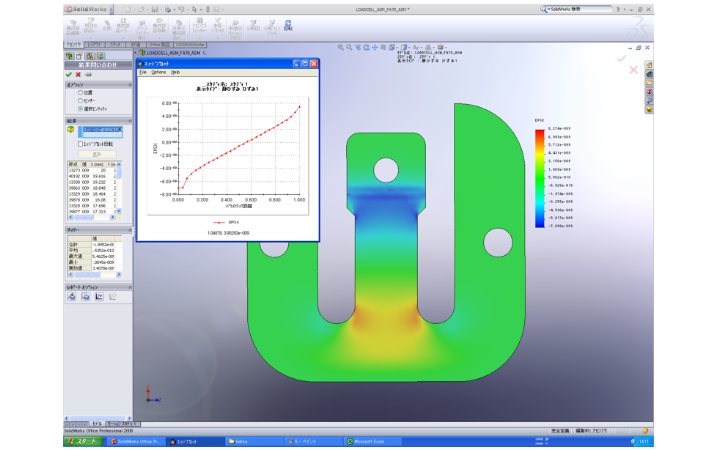The height and width of the screenshot is (450, 720).
Task: Switch to the Office製品 ribbon tab
Action: [159, 45]
